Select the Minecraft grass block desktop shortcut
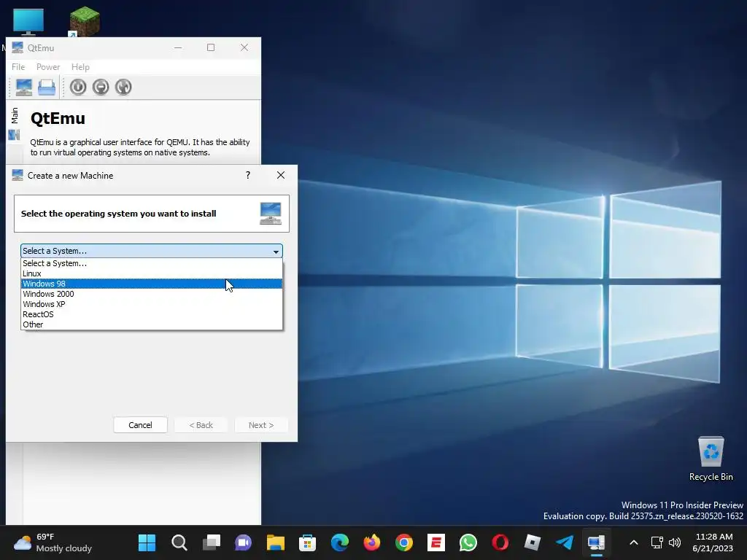Viewport: 747px width, 560px height. point(85,20)
